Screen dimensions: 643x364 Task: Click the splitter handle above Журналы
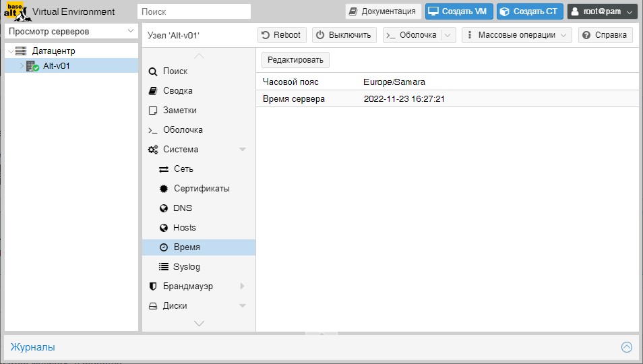(321, 334)
